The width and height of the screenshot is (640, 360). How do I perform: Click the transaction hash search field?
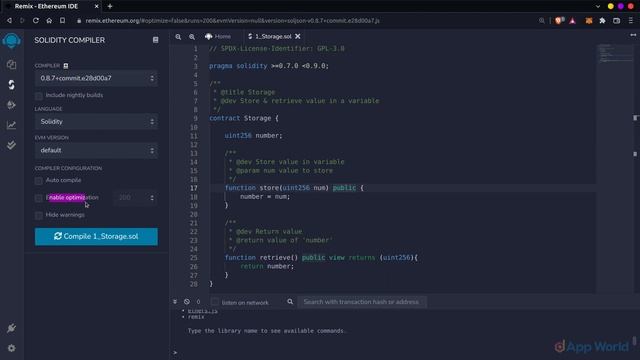(x=362, y=302)
